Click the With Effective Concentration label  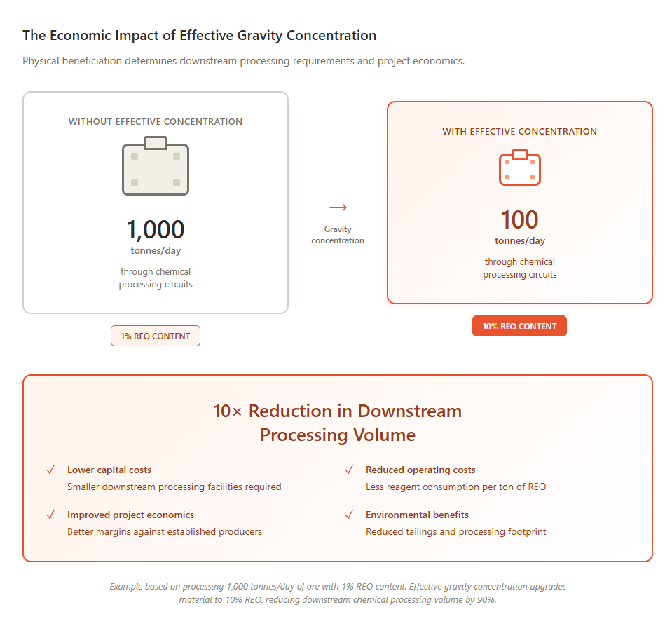(519, 131)
